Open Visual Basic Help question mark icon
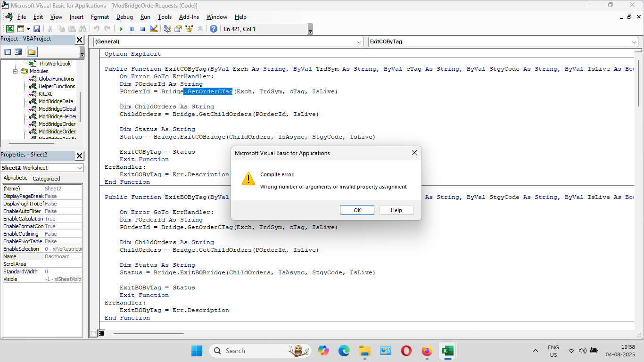This screenshot has width=644, height=362. tap(214, 29)
